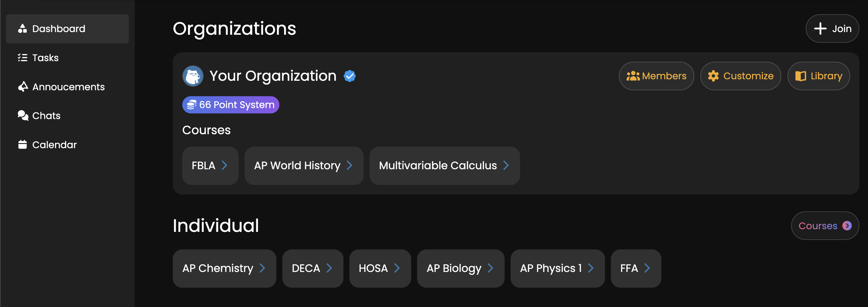The width and height of the screenshot is (868, 307).
Task: Click the Library book icon
Action: [x=801, y=76]
